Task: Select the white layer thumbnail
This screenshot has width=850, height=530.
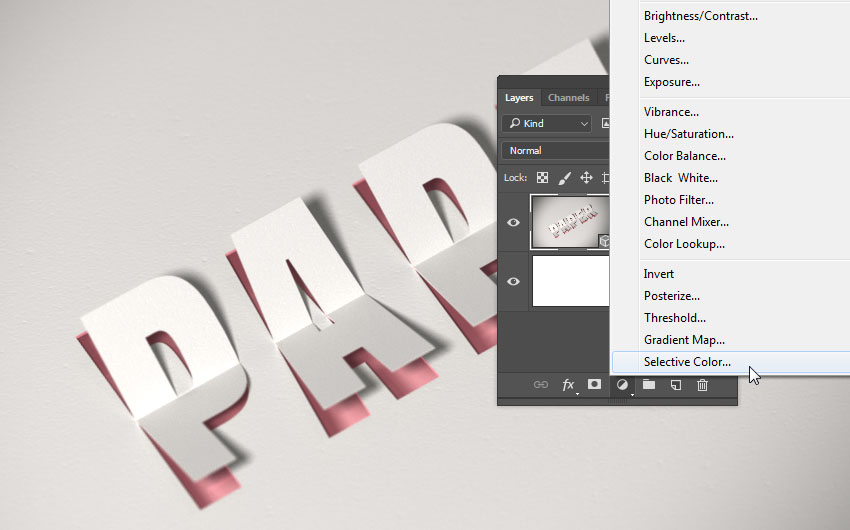Action: pyautogui.click(x=571, y=281)
